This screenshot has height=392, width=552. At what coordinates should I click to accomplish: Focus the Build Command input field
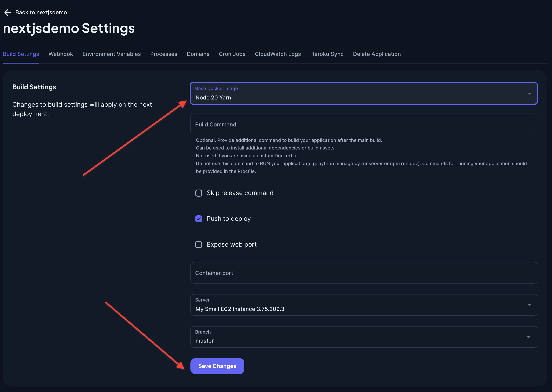tap(364, 124)
